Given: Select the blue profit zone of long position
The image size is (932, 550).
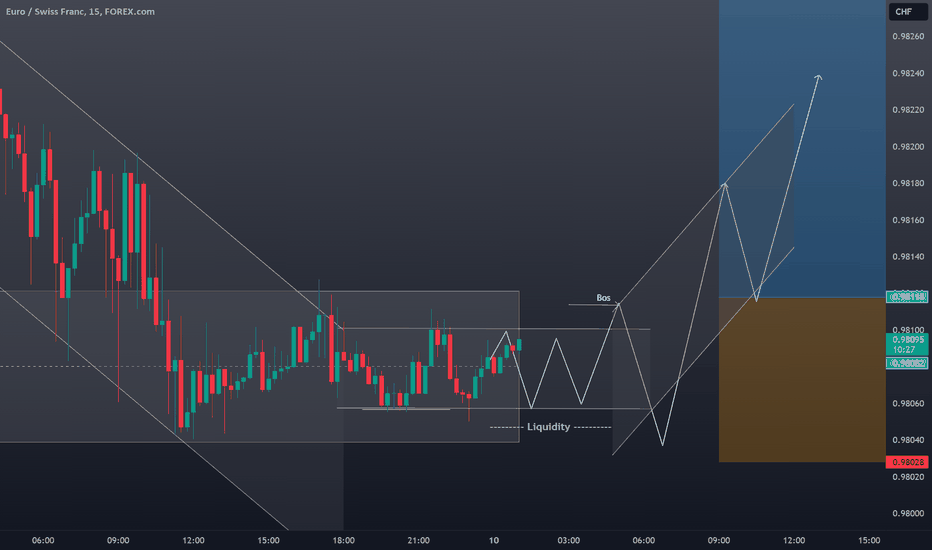Looking at the screenshot, I should tap(802, 149).
